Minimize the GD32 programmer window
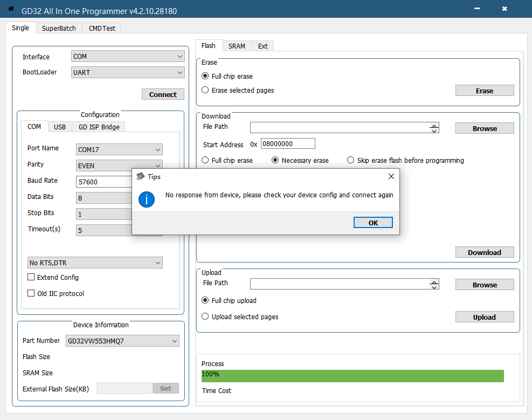Screen dimensions: 532x420 point(477,9)
